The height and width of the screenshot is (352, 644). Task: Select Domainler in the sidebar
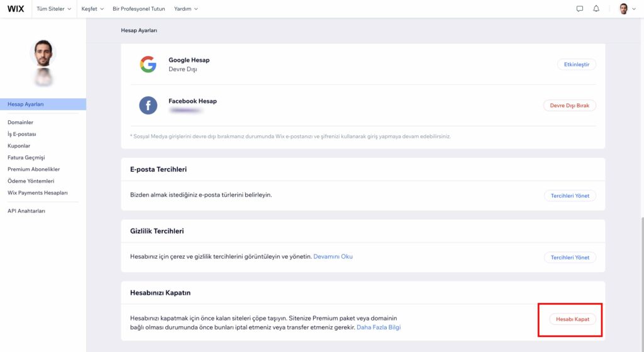pyautogui.click(x=20, y=122)
